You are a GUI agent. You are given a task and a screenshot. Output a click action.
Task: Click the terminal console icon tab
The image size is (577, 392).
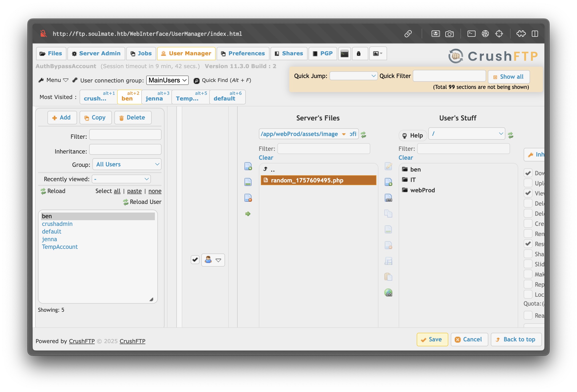pos(344,54)
